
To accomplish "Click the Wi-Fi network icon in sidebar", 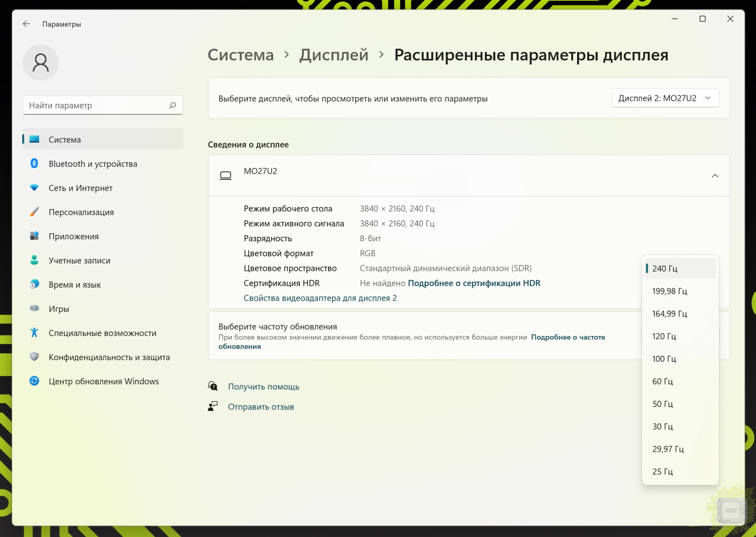I will pyautogui.click(x=34, y=187).
